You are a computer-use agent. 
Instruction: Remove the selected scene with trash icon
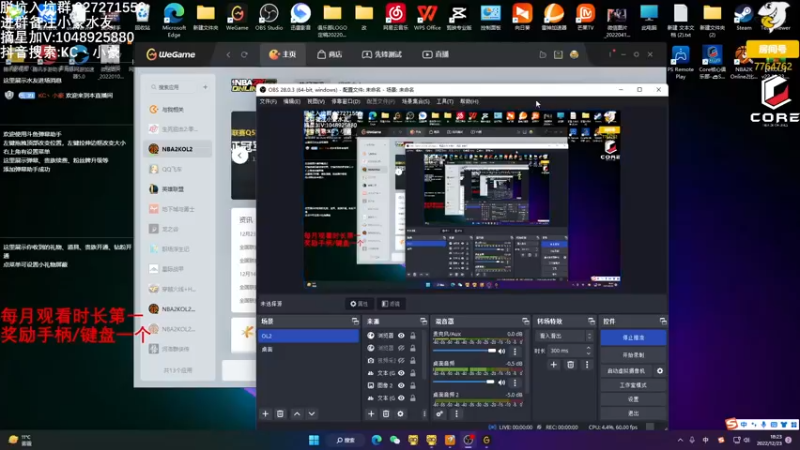click(280, 414)
